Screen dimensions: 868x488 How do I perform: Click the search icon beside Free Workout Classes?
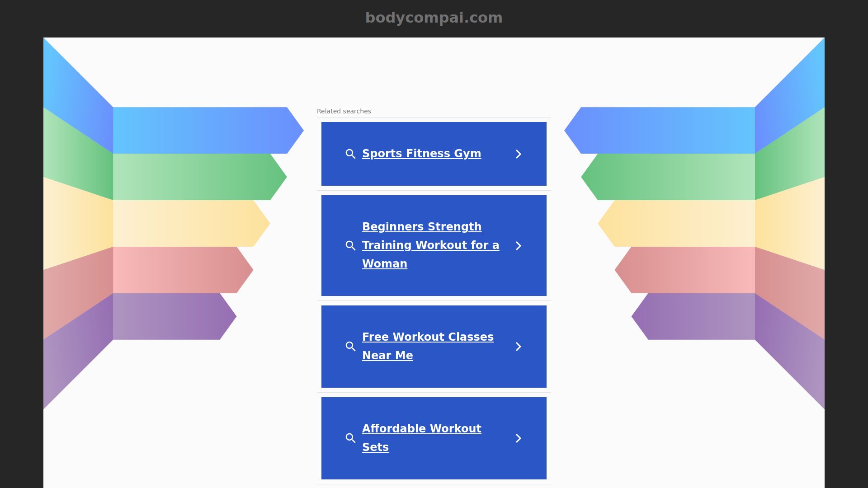point(350,347)
